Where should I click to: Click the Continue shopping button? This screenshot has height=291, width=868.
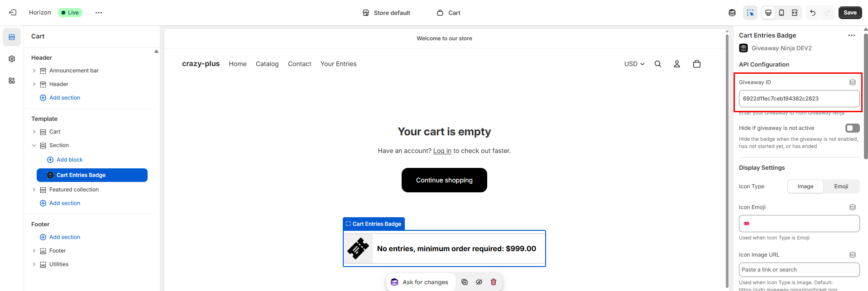444,180
